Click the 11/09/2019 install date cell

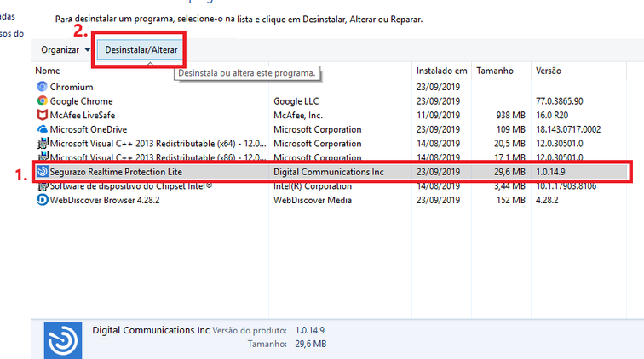point(438,116)
